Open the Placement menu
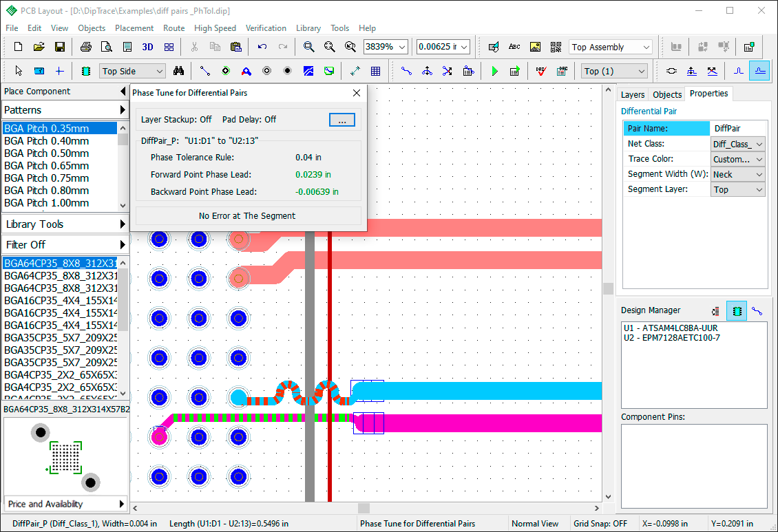Screen dimensions: 778x532 pos(134,28)
